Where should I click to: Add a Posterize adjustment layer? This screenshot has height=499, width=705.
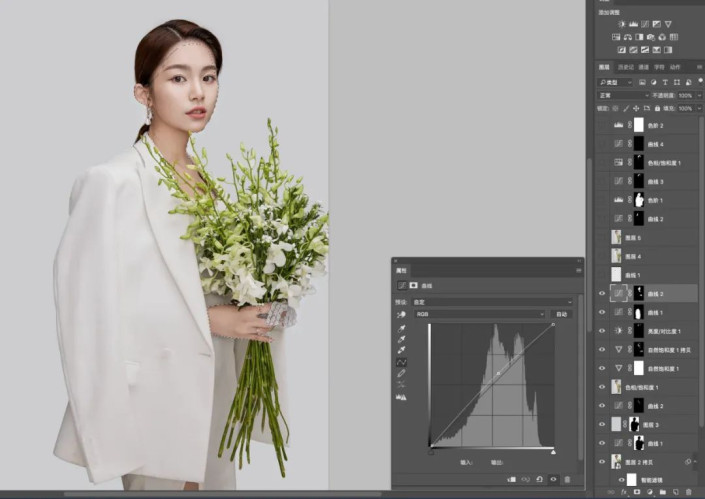click(x=634, y=50)
